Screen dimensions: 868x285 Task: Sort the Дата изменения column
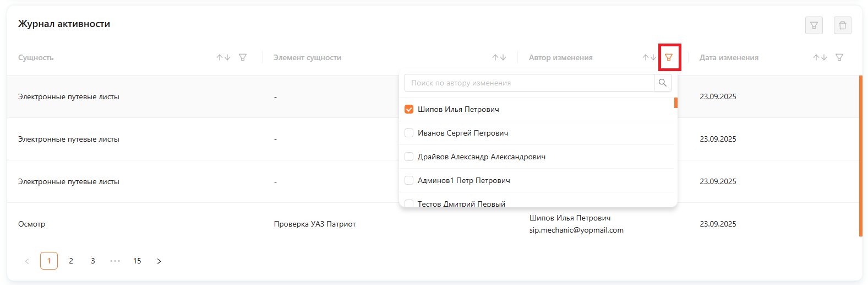pos(820,57)
